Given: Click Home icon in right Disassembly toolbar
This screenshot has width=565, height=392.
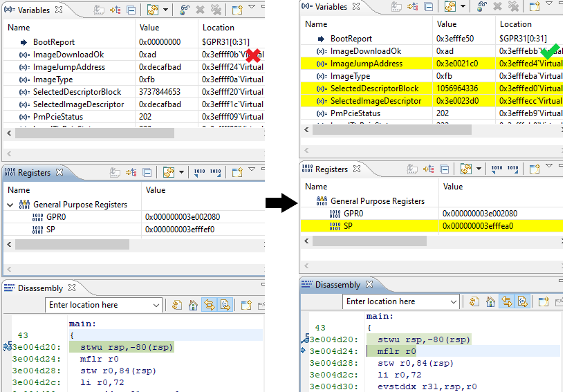Looking at the screenshot, I should [490, 301].
